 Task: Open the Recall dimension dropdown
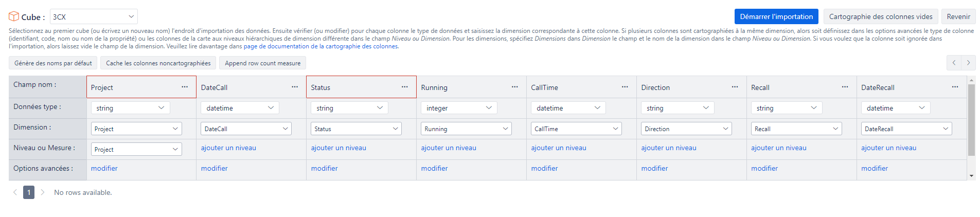[797, 129]
